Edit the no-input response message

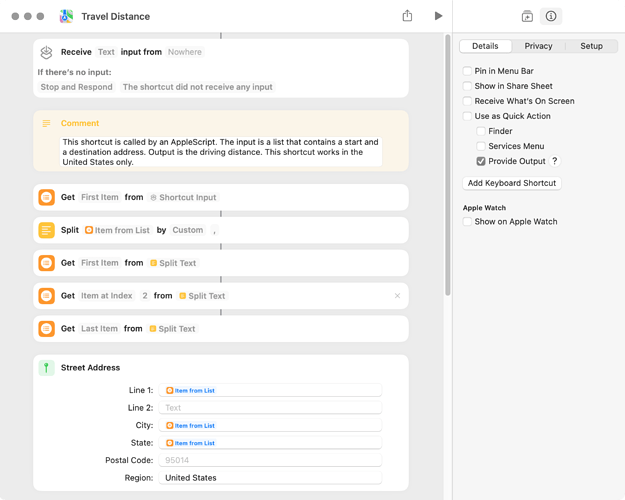point(197,87)
